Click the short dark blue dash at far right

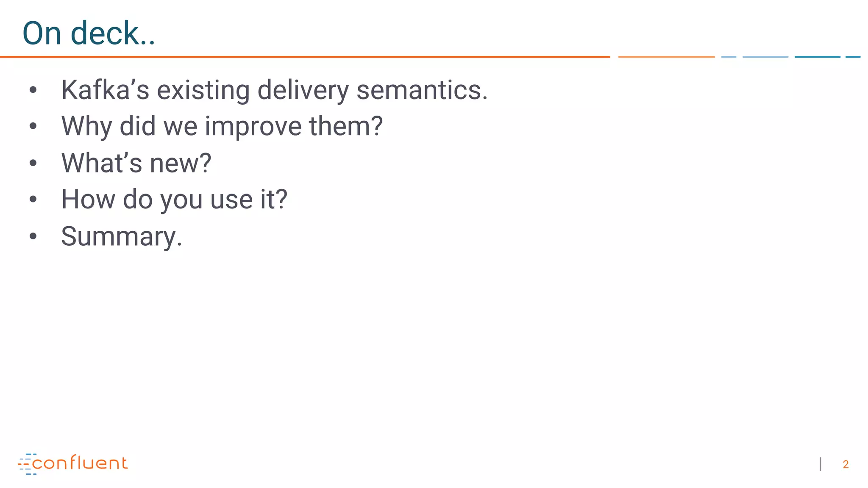point(853,57)
